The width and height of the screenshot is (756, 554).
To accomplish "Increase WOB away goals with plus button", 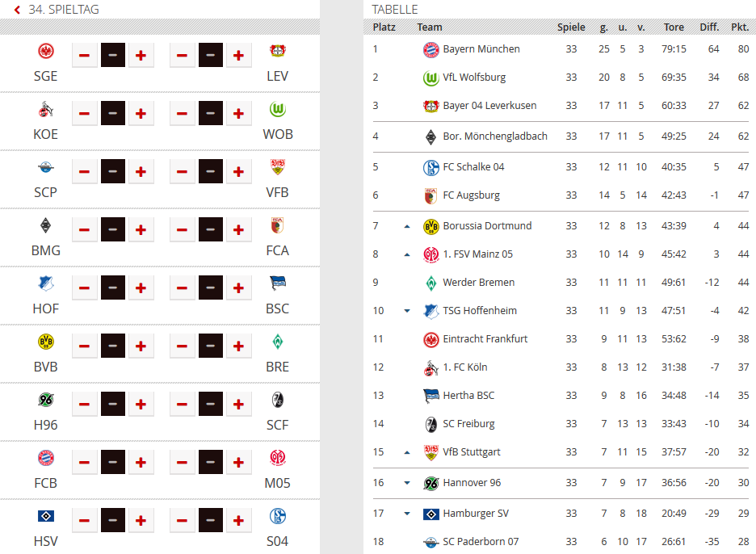I will pyautogui.click(x=238, y=114).
